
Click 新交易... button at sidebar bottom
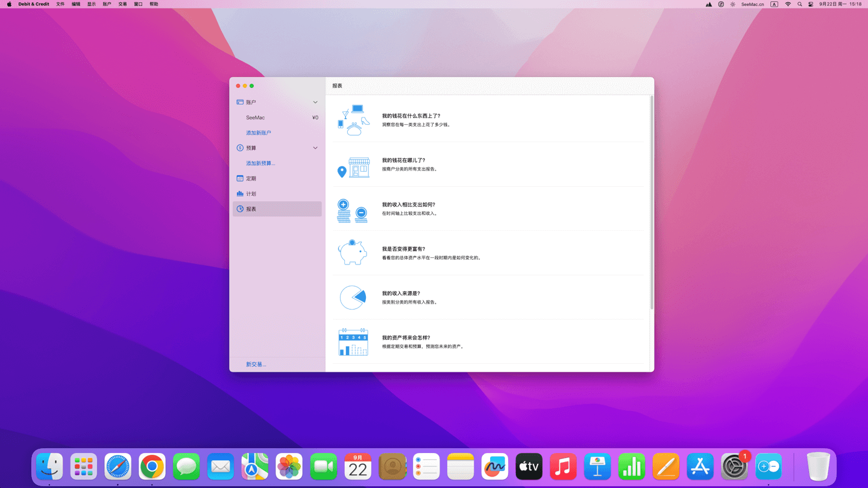pyautogui.click(x=256, y=364)
